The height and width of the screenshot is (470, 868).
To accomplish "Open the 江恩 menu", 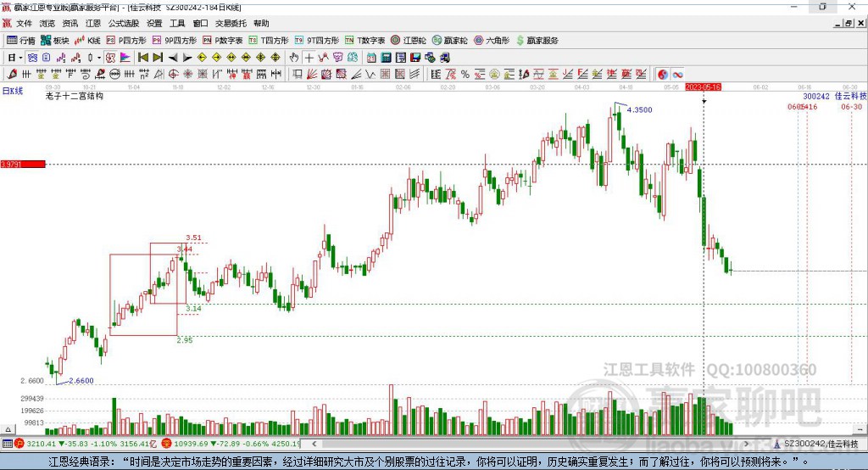I will (x=93, y=23).
